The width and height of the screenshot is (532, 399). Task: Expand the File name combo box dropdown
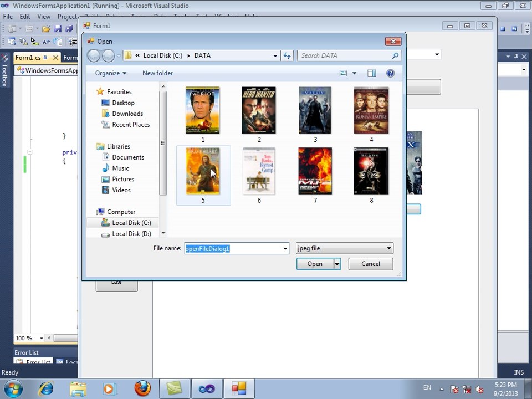[285, 249]
